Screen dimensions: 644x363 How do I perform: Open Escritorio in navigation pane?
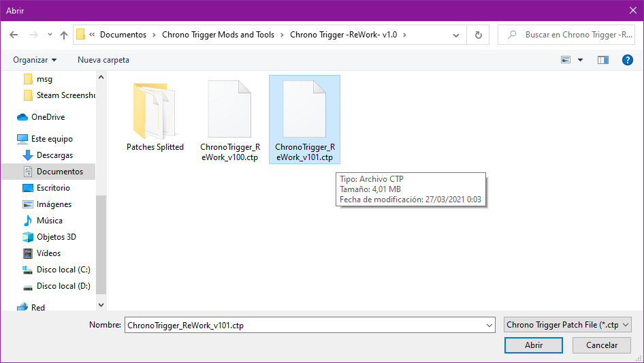46,188
